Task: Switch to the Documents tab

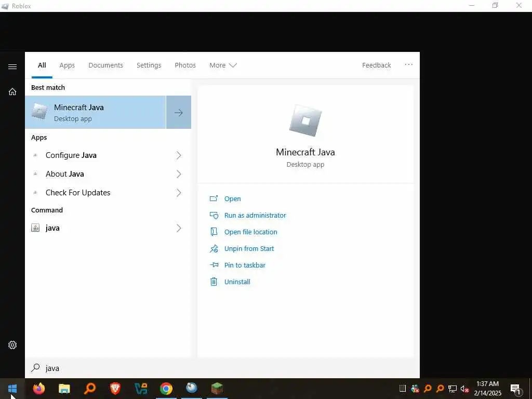Action: tap(106, 65)
